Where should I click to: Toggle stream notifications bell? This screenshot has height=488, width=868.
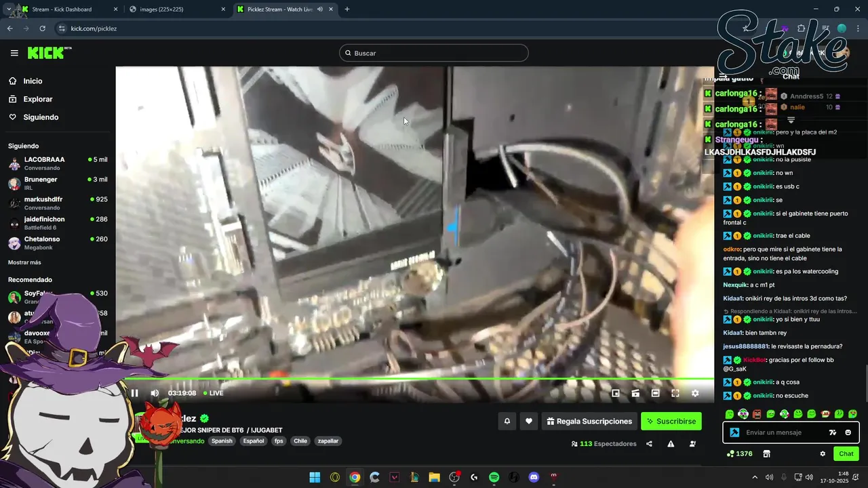(x=507, y=421)
